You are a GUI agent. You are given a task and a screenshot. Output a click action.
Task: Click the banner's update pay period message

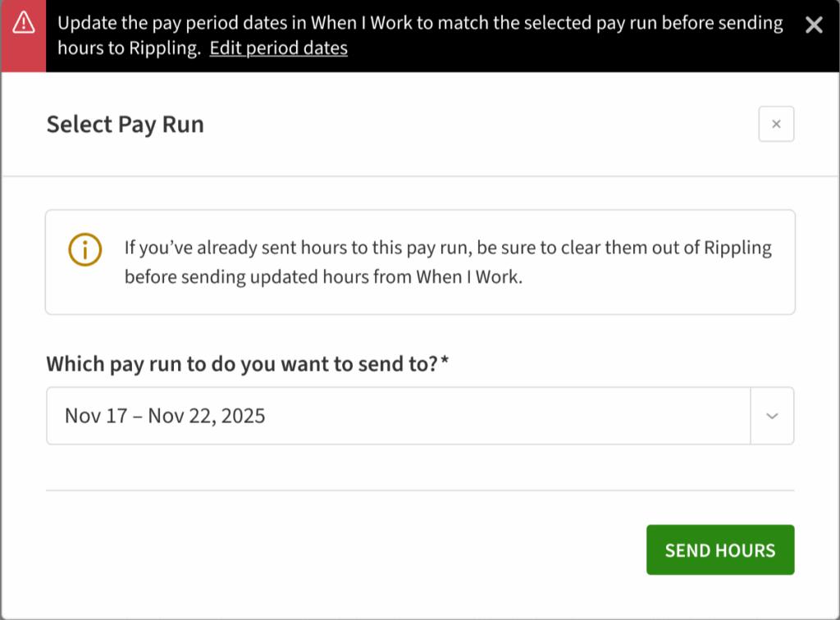tap(420, 23)
